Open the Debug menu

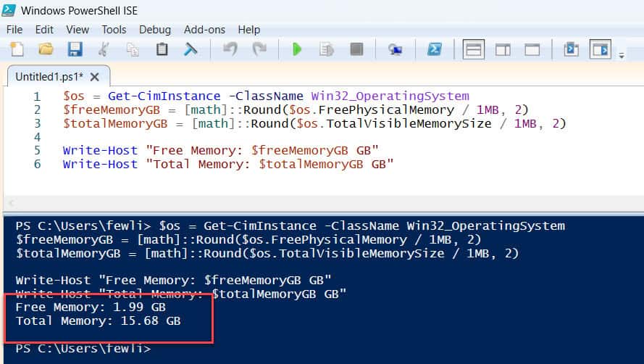coord(155,30)
